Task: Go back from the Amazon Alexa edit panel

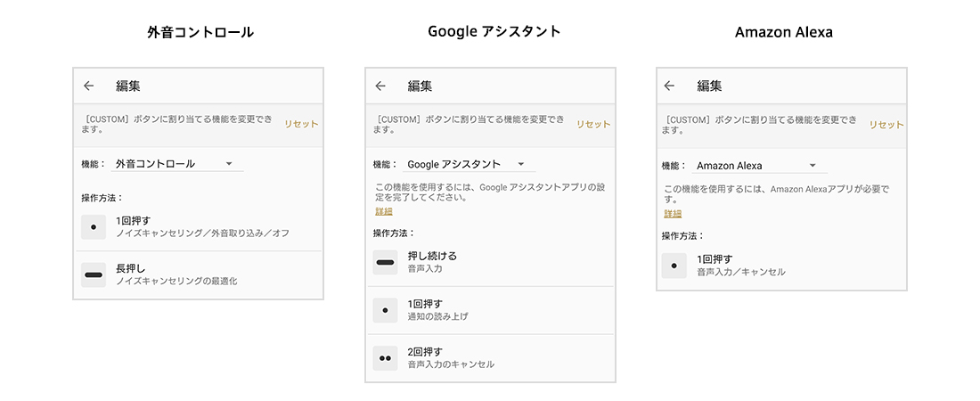Action: point(670,86)
